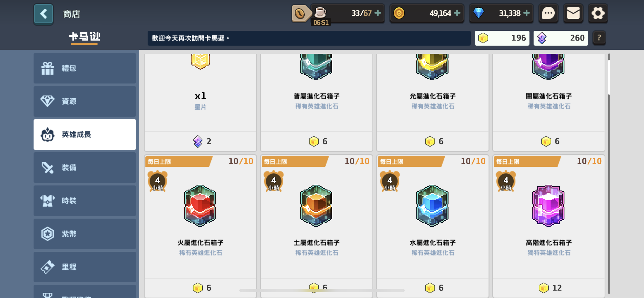The image size is (644, 298).
Task: Click the coffee bean timer icon
Action: click(300, 13)
